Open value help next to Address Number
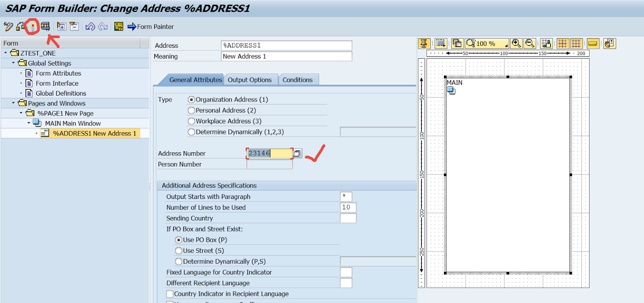The width and height of the screenshot is (644, 303). click(x=297, y=154)
